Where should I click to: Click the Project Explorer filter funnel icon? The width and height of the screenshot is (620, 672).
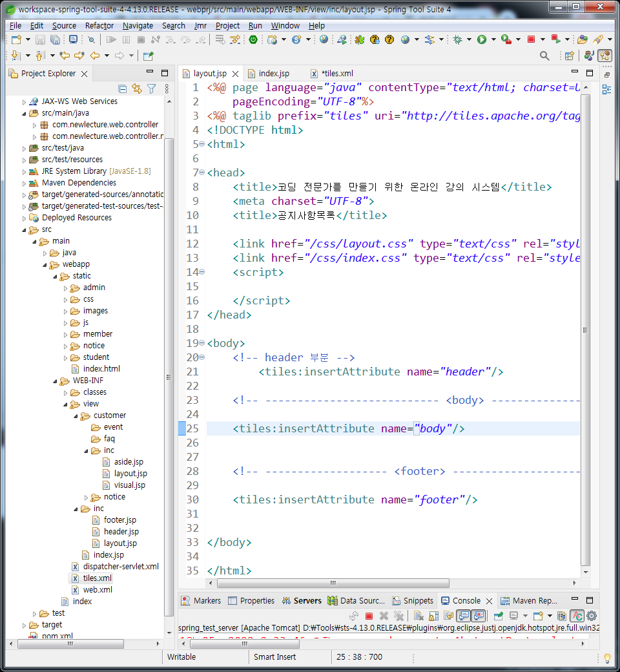pyautogui.click(x=151, y=89)
